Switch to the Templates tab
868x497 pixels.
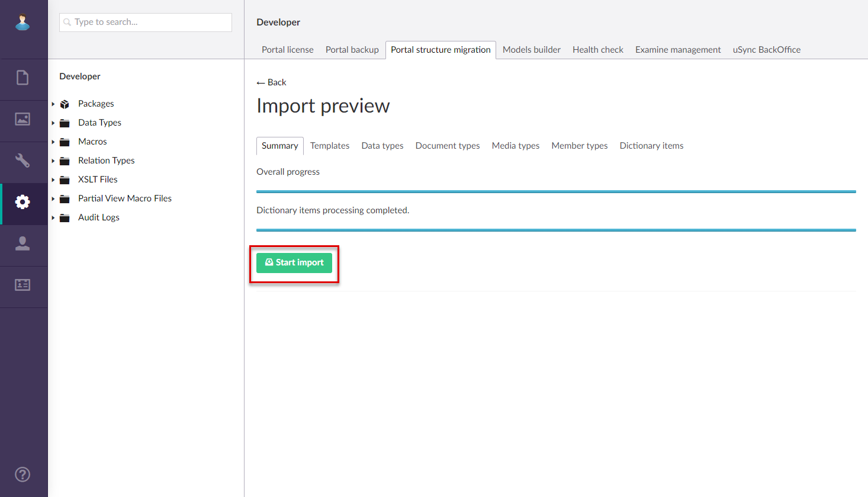click(x=330, y=146)
